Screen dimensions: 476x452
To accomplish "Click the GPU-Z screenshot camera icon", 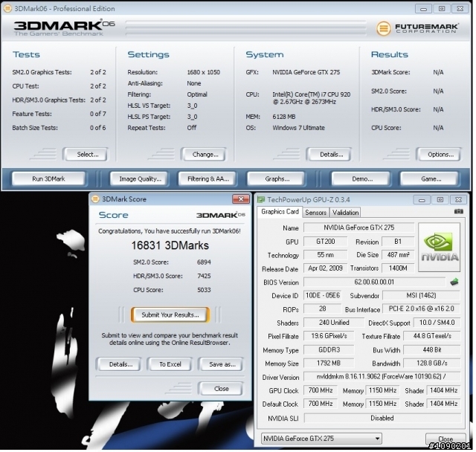I will pos(458,211).
